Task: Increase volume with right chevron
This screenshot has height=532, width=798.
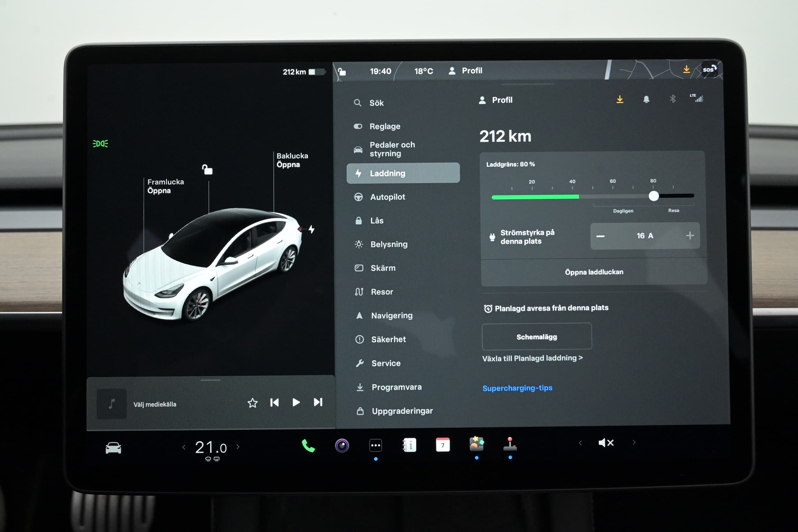Action: (x=634, y=442)
